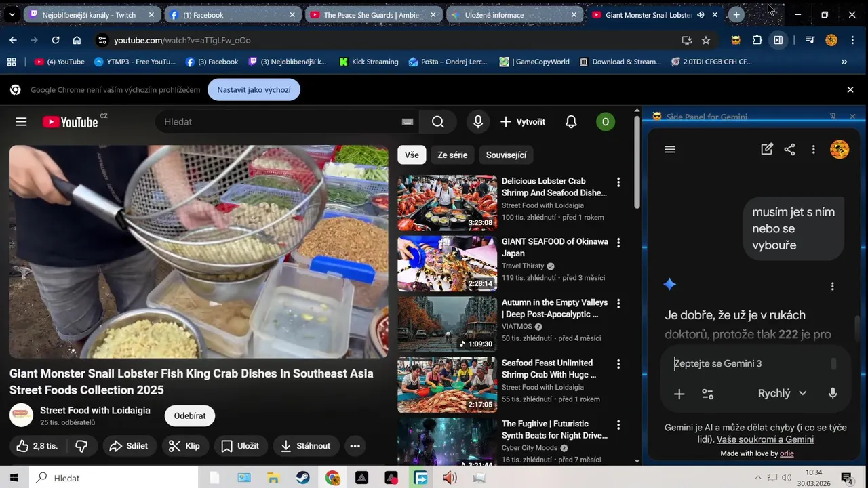Open options for GIANT SEAFOOD of Okinawa video
The width and height of the screenshot is (868, 488).
click(618, 243)
